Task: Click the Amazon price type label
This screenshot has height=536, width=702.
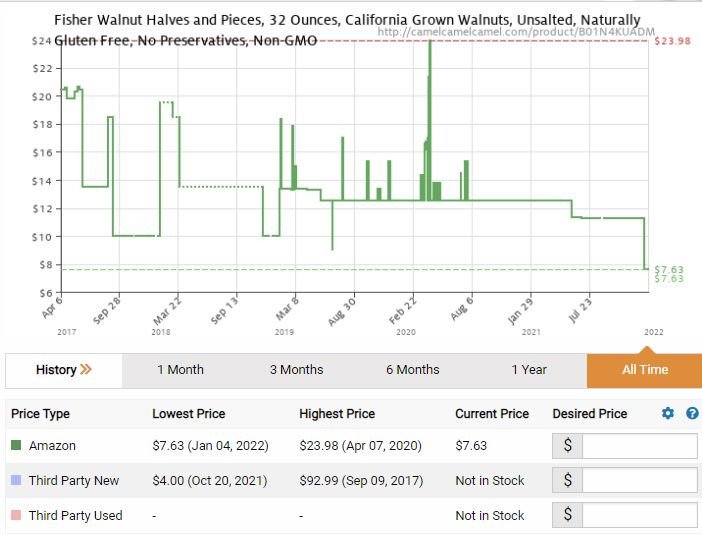Action: point(52,446)
